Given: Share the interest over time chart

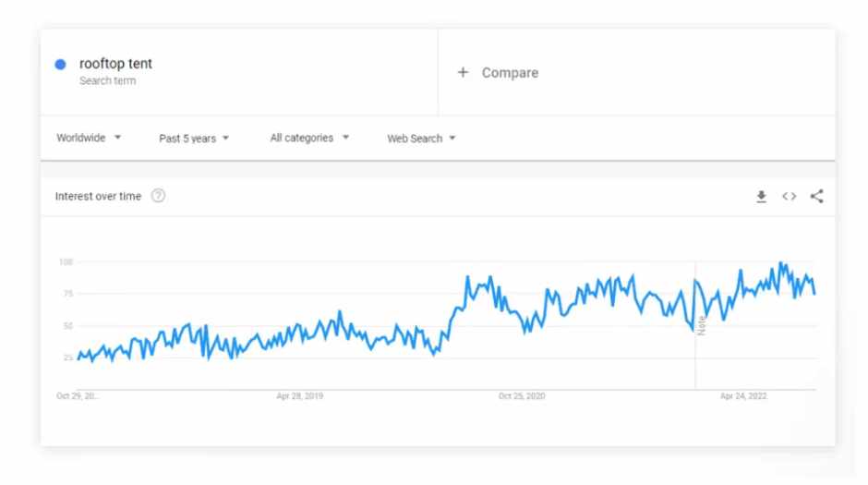Looking at the screenshot, I should click(x=816, y=196).
